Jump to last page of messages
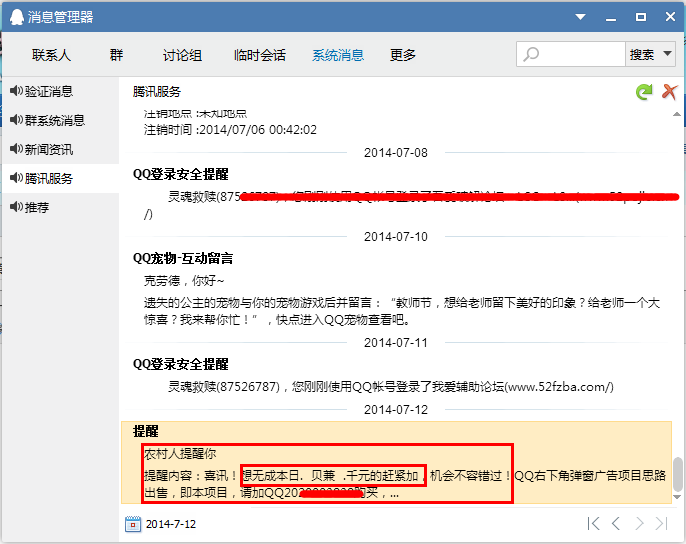Viewport: 686px width, 544px height. [660, 523]
